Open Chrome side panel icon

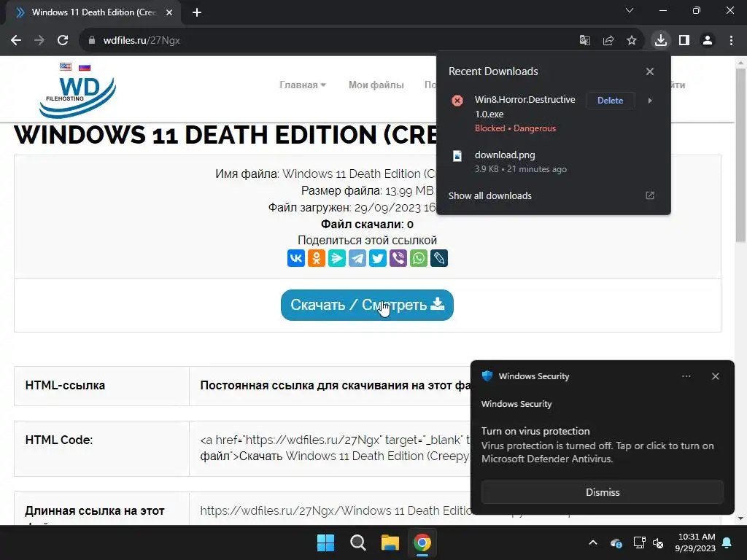click(x=684, y=41)
